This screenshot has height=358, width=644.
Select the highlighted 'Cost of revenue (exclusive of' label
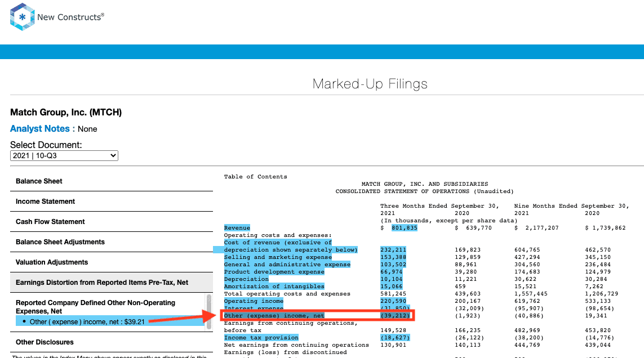[x=278, y=243]
